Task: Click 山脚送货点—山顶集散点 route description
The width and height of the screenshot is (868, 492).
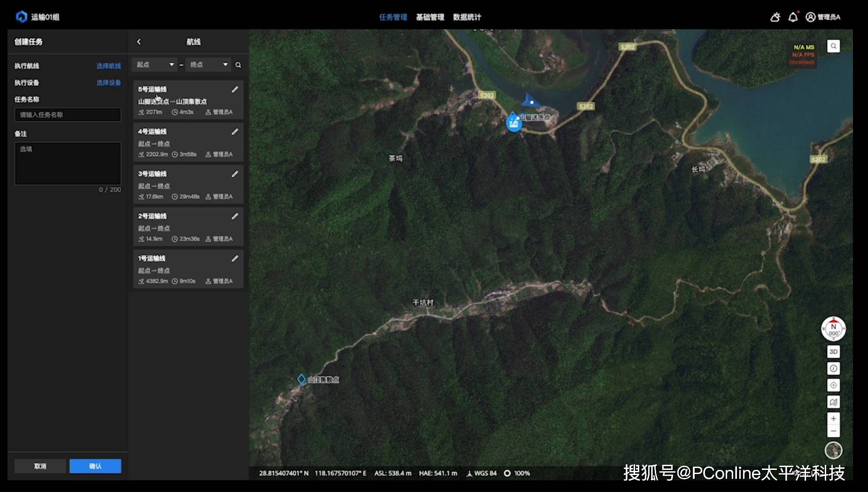Action: pos(172,101)
